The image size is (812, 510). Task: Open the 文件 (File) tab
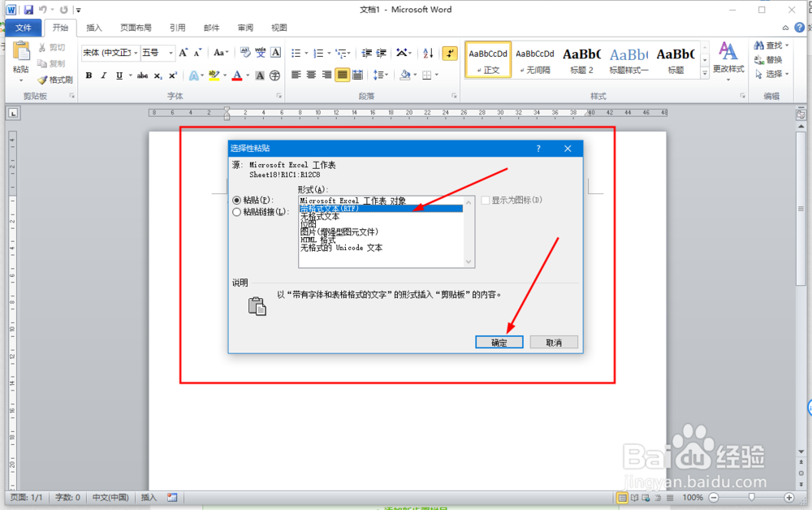tap(24, 28)
